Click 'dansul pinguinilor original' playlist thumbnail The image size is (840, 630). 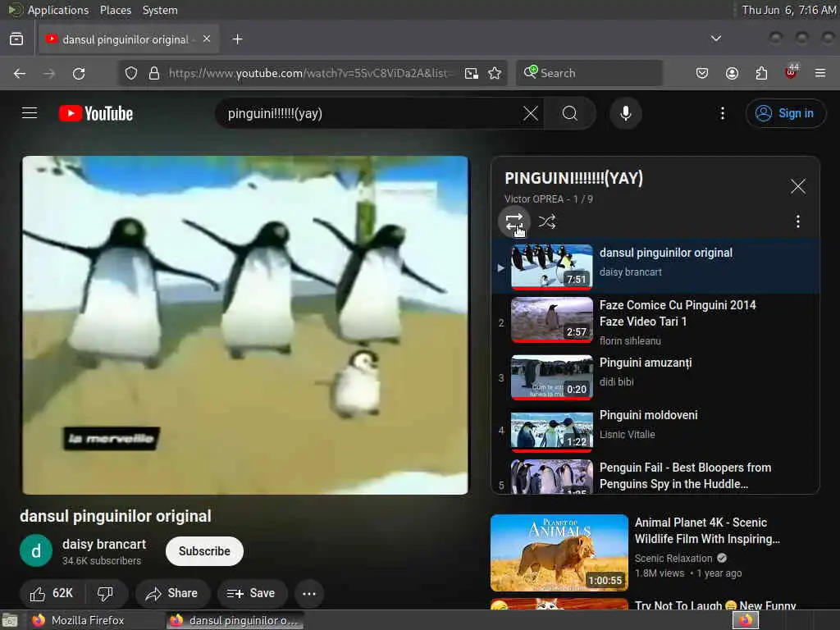(552, 267)
